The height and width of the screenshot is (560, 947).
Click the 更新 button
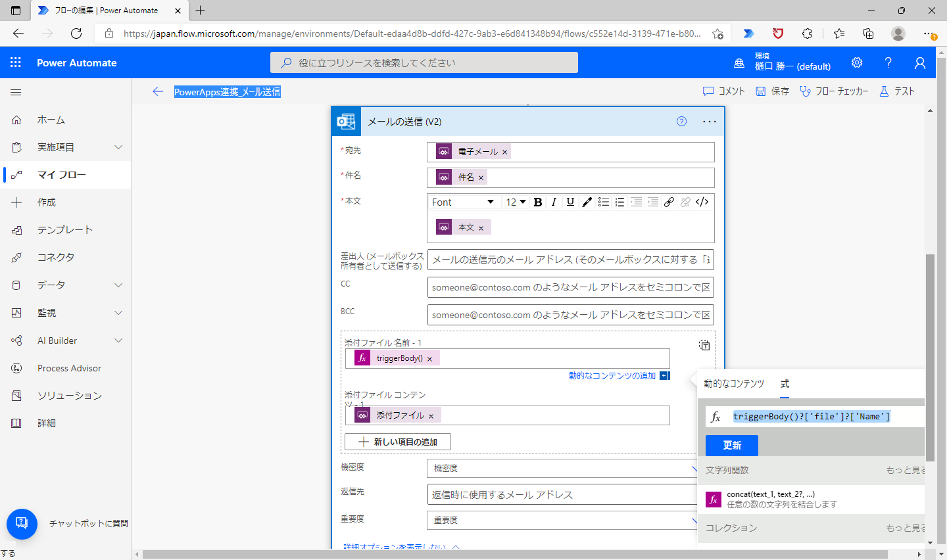click(x=732, y=446)
